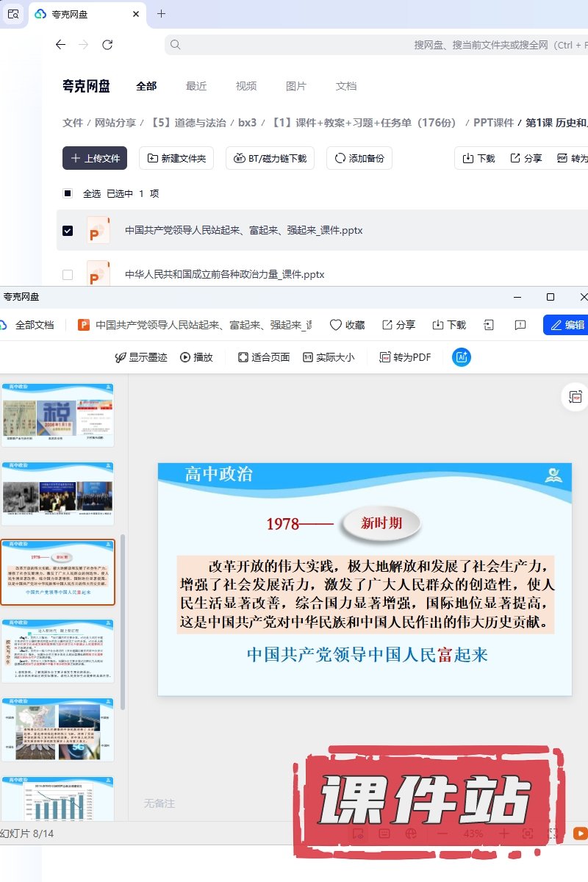Open the 文档 tab
This screenshot has height=882, width=588.
point(346,86)
